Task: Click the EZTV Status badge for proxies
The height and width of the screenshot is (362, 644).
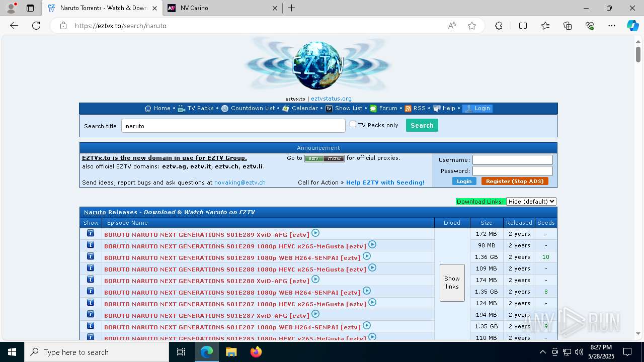Action: pos(324,158)
